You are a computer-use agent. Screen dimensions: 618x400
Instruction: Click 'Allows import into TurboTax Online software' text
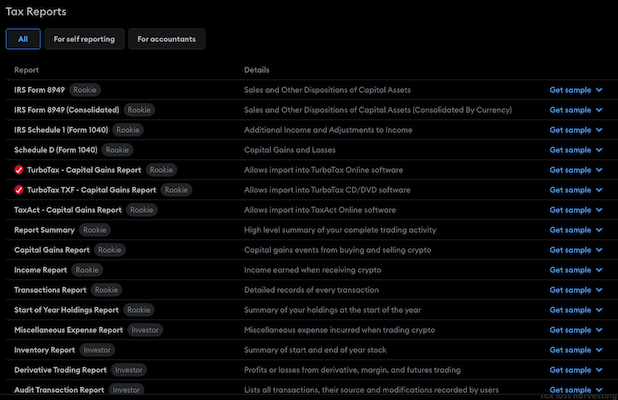[x=324, y=170]
